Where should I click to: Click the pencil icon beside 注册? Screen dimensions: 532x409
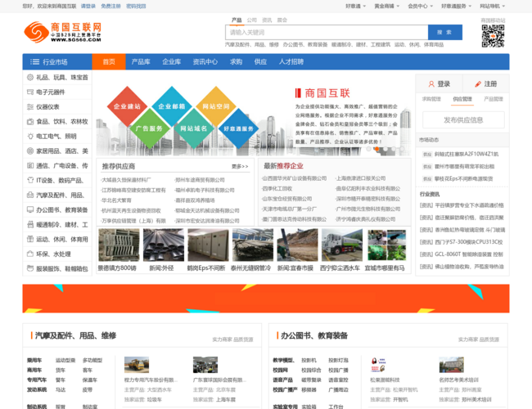pyautogui.click(x=478, y=83)
